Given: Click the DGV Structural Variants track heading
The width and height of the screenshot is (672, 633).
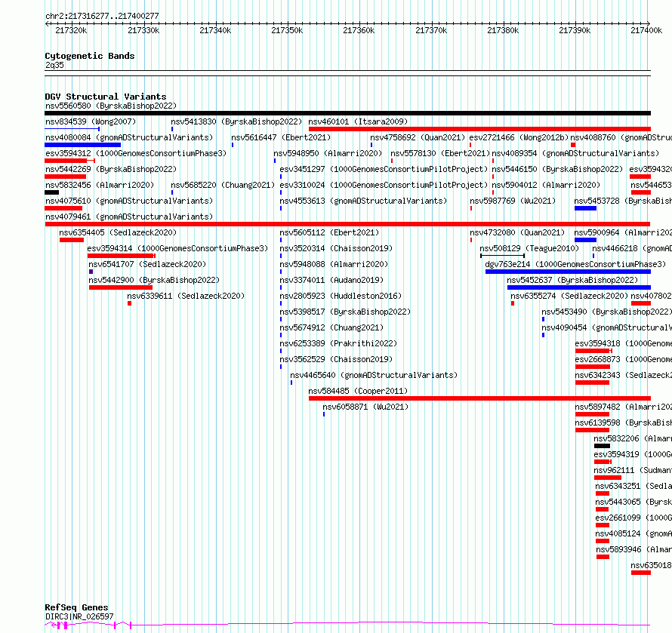Looking at the screenshot, I should (x=106, y=97).
